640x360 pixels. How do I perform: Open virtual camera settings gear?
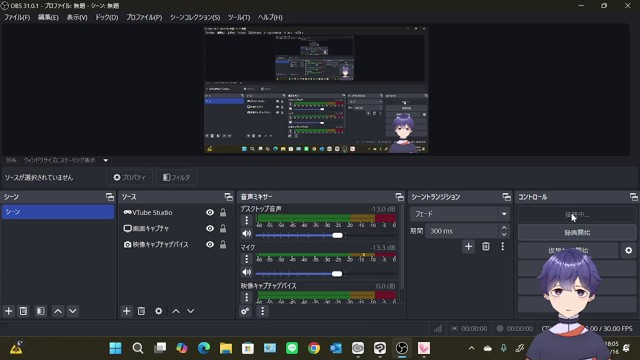629,250
